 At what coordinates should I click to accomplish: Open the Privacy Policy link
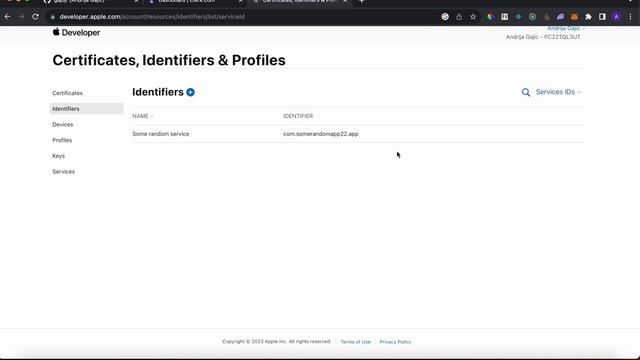click(x=395, y=342)
